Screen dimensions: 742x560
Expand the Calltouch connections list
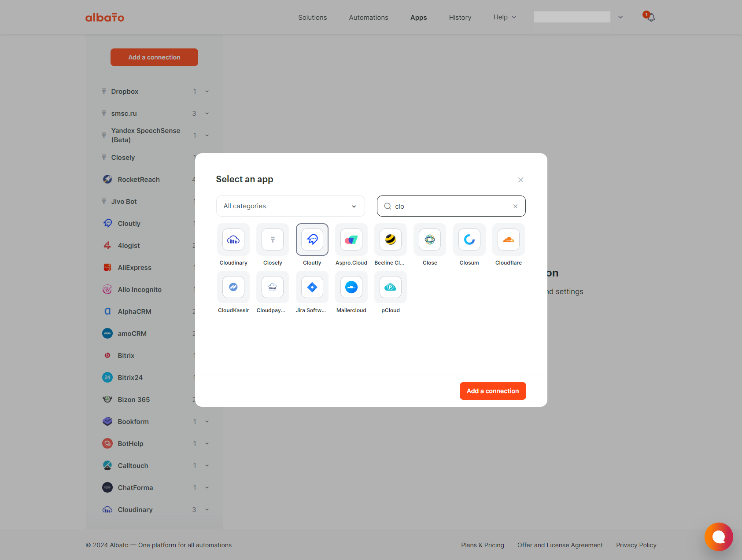(207, 466)
